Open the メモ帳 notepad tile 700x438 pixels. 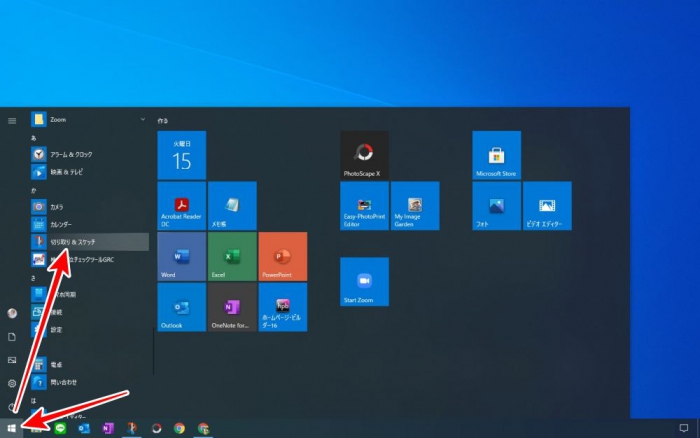232,206
